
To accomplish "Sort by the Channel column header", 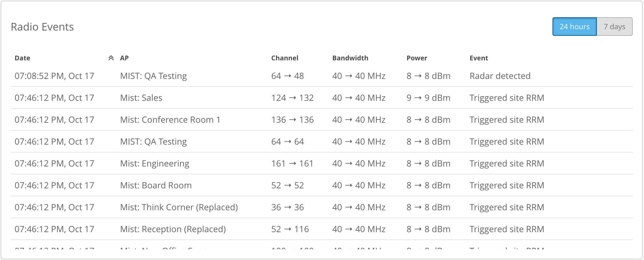I will pos(285,58).
